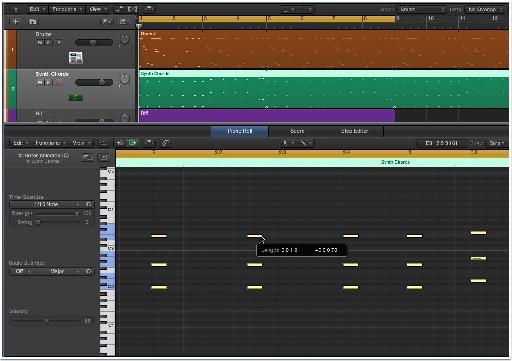The height and width of the screenshot is (361, 512).
Task: Duplicate track using icon beside plus
Action: (32, 22)
